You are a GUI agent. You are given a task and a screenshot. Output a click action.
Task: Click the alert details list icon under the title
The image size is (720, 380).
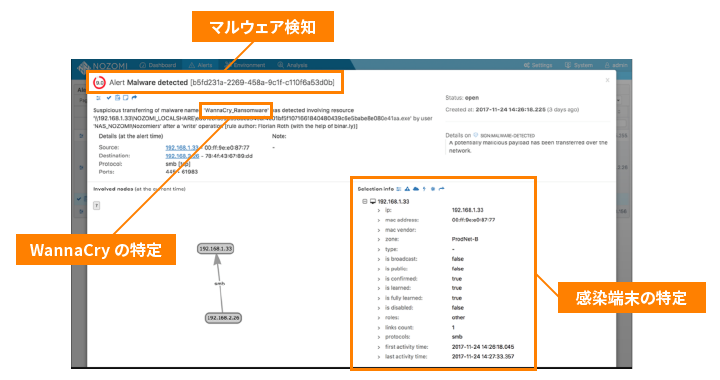click(x=98, y=98)
